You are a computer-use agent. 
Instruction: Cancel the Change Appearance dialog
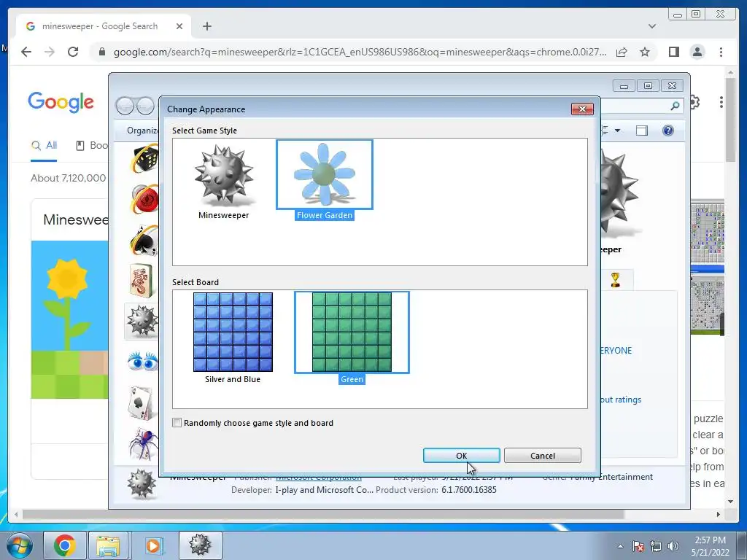click(542, 455)
